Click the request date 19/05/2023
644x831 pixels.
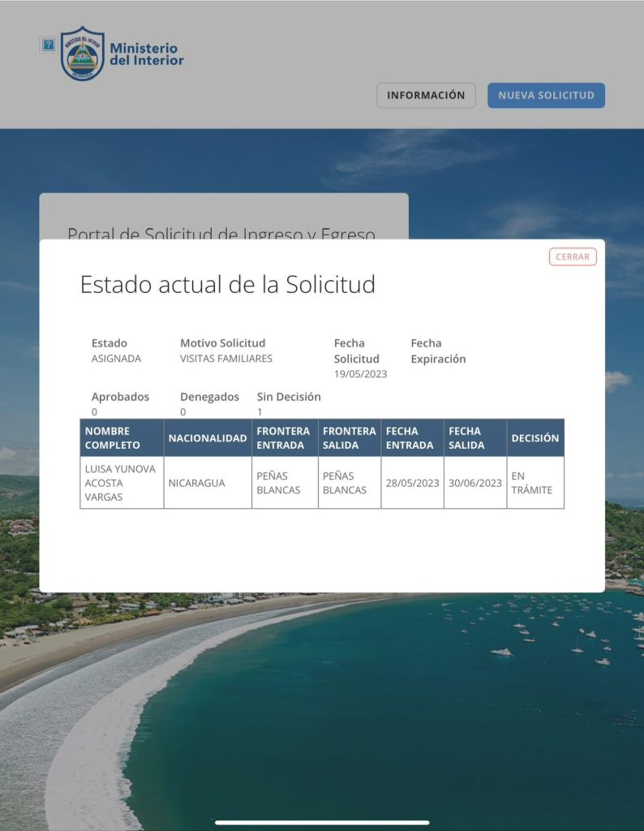point(360,373)
